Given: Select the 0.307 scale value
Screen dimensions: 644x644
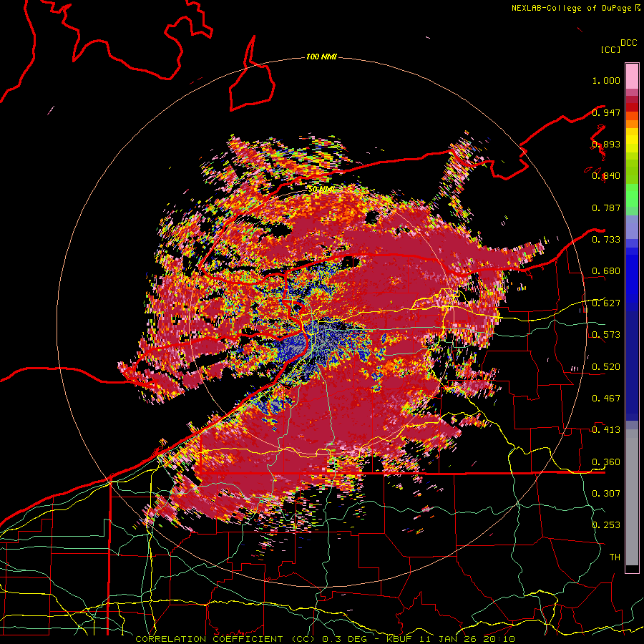Looking at the screenshot, I should pyautogui.click(x=606, y=494).
